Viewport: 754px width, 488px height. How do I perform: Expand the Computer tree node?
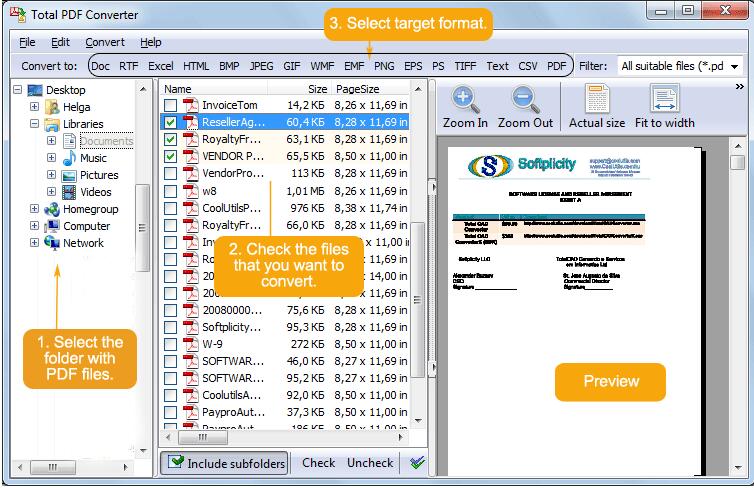35,225
